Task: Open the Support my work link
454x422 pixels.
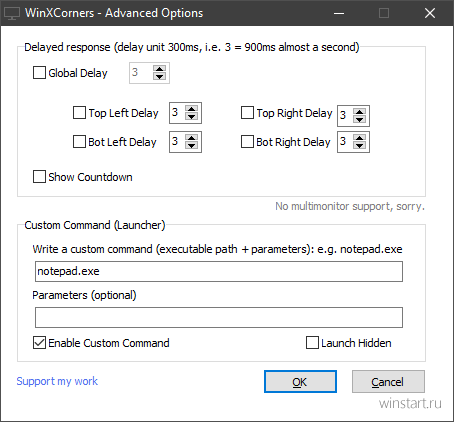Action: click(57, 381)
